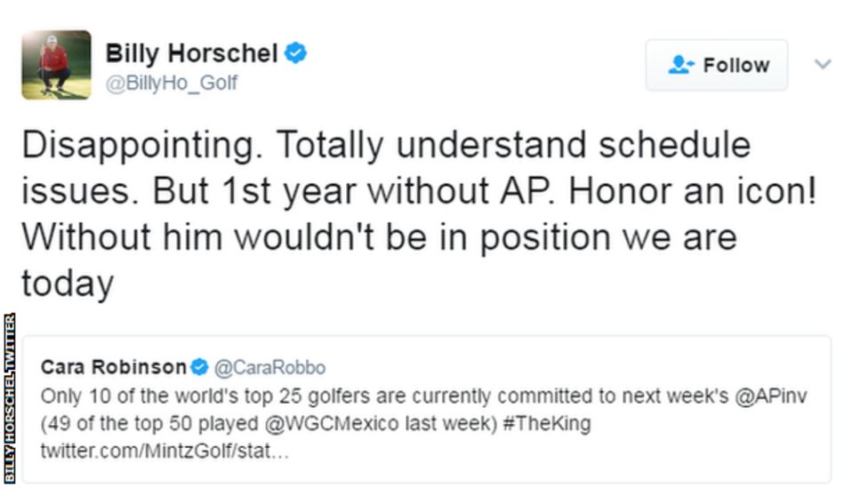Expand the tweet options chevron arrow

(x=823, y=64)
